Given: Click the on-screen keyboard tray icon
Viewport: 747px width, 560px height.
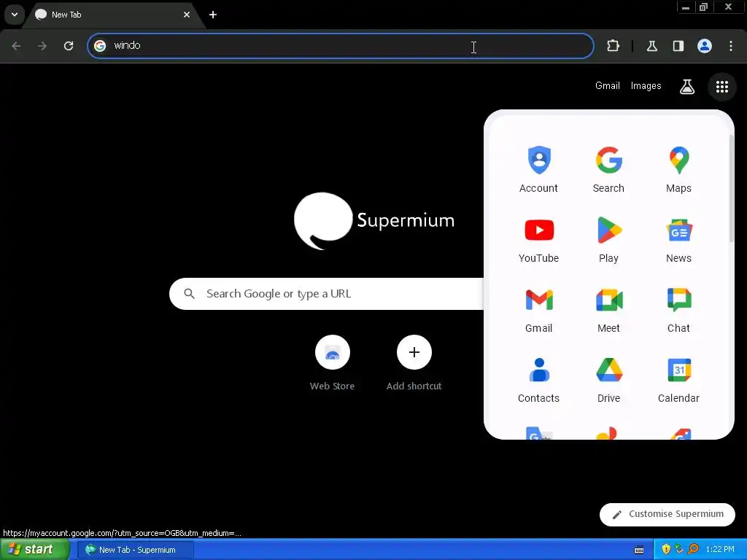Looking at the screenshot, I should coord(639,550).
